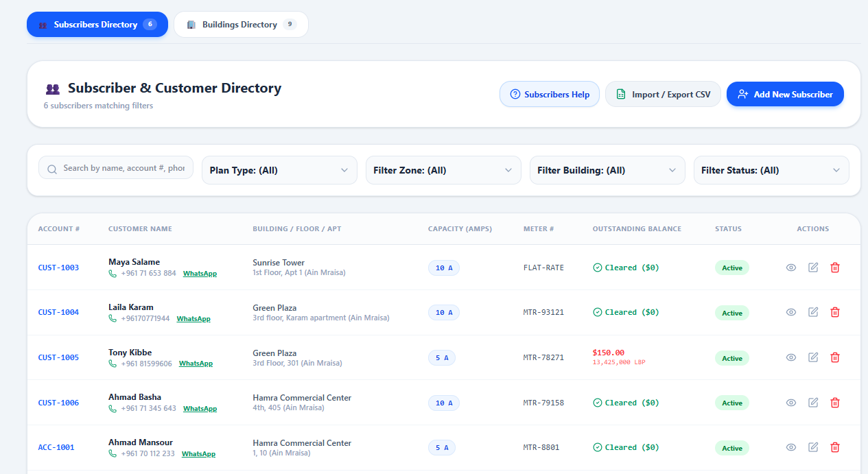This screenshot has width=868, height=474.
Task: Click the magnifier icon in search box
Action: tap(52, 169)
